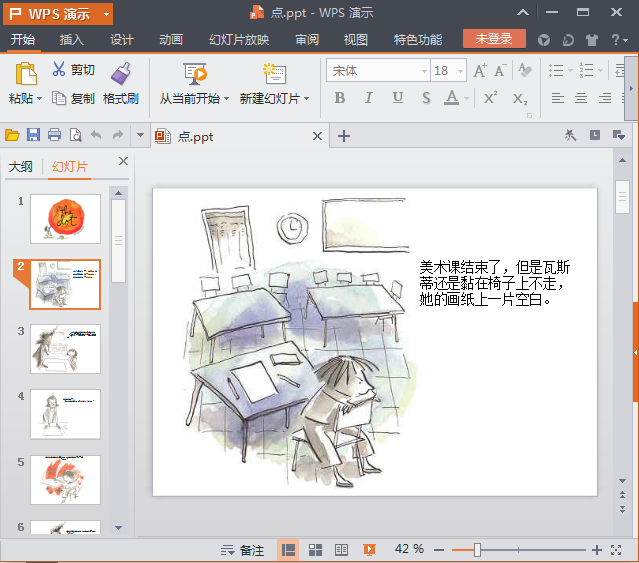The height and width of the screenshot is (563, 639).
Task: Apply superscript formatting
Action: click(490, 98)
